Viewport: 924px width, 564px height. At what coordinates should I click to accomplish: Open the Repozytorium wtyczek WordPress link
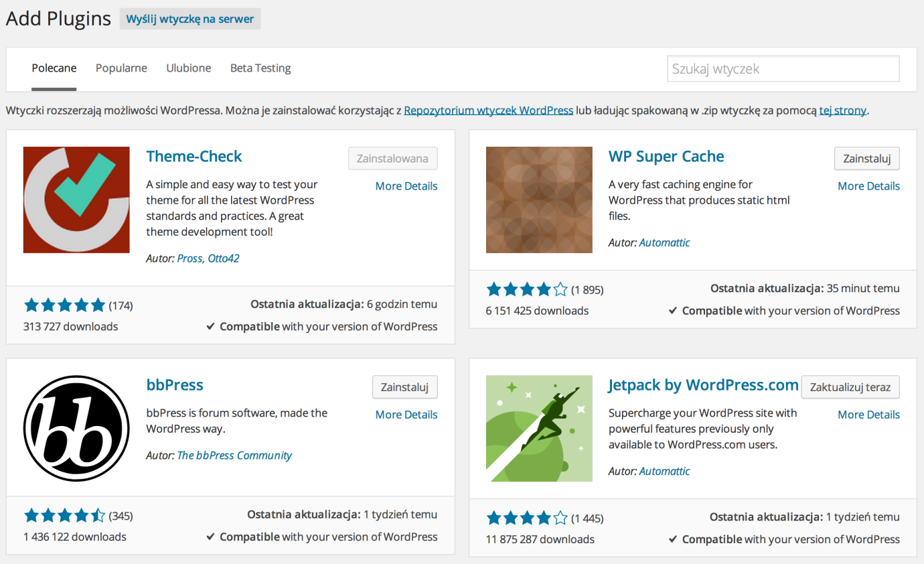[x=488, y=111]
